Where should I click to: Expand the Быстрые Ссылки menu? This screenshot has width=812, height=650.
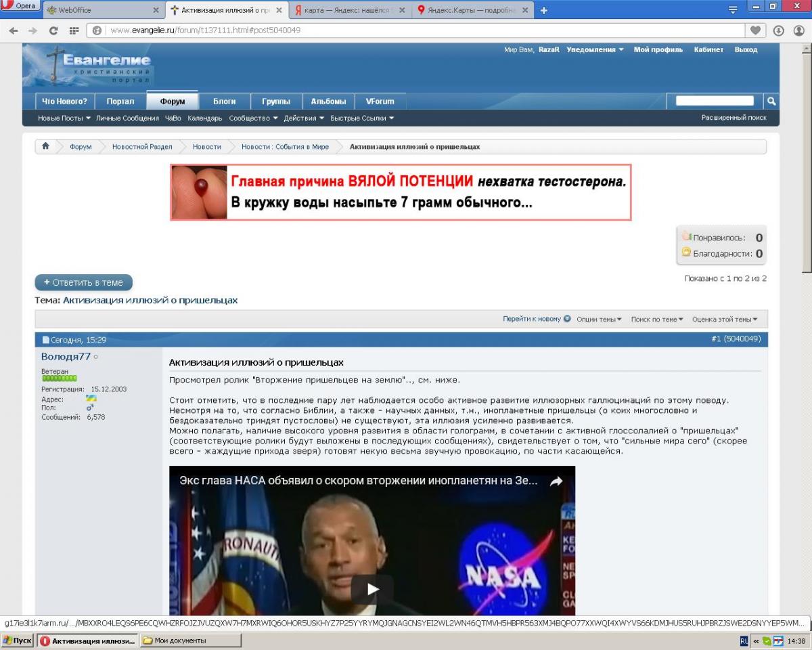click(362, 118)
